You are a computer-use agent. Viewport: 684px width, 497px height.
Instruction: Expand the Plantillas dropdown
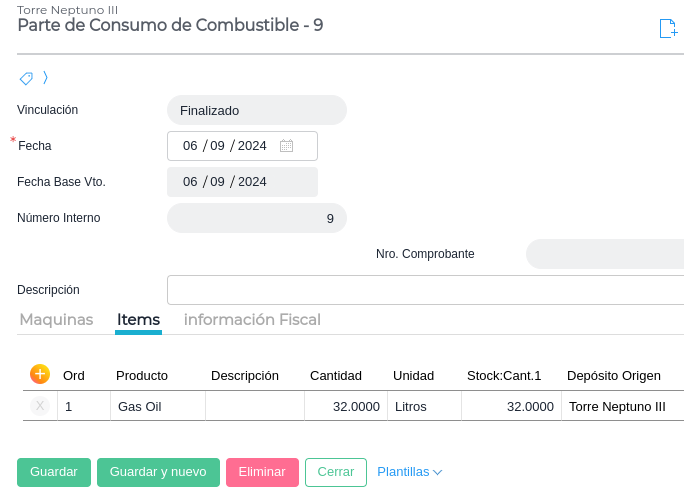[x=409, y=472]
